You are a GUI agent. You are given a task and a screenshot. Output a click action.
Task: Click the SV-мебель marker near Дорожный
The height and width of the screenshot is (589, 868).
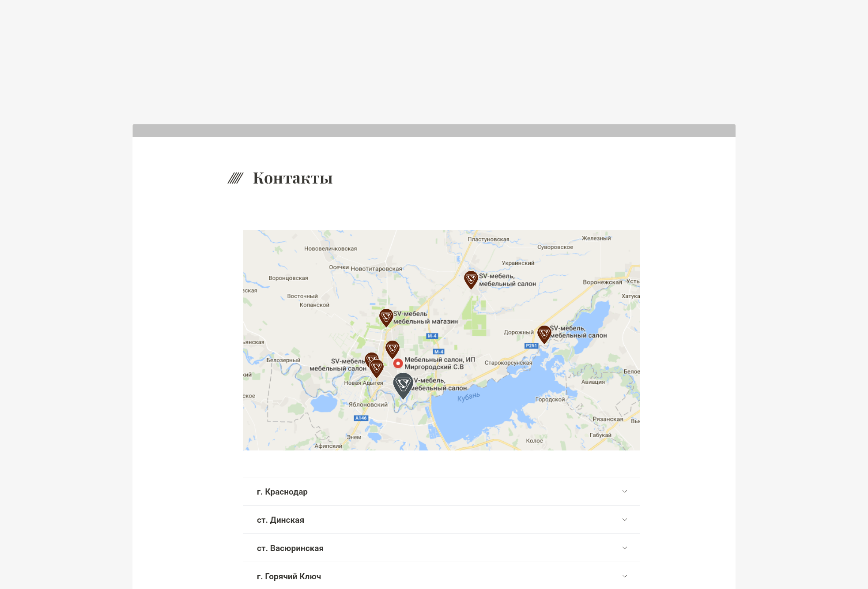(x=544, y=334)
